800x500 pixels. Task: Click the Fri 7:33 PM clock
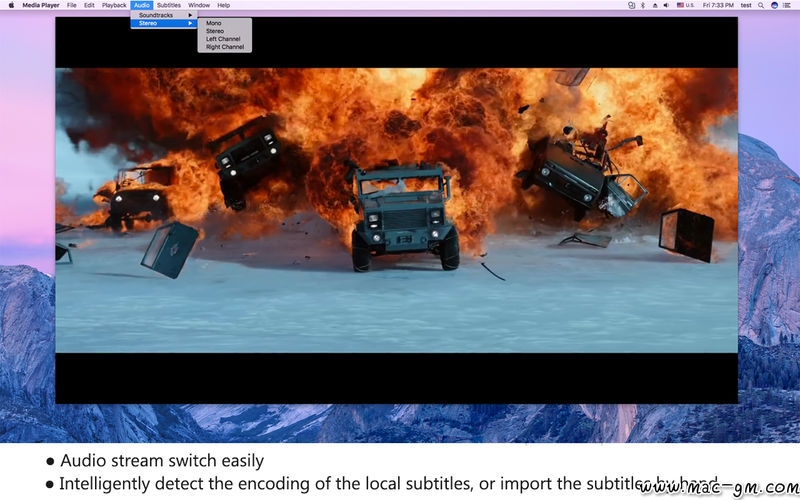tap(718, 5)
